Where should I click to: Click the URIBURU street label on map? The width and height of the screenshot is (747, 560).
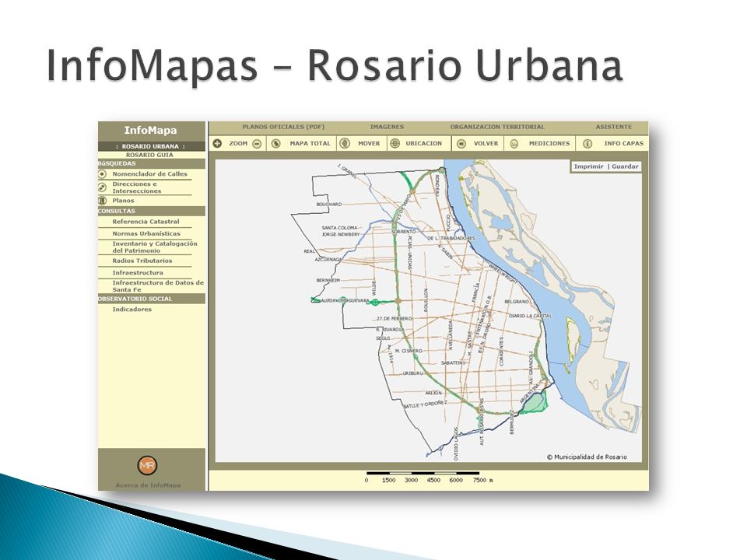pyautogui.click(x=413, y=374)
